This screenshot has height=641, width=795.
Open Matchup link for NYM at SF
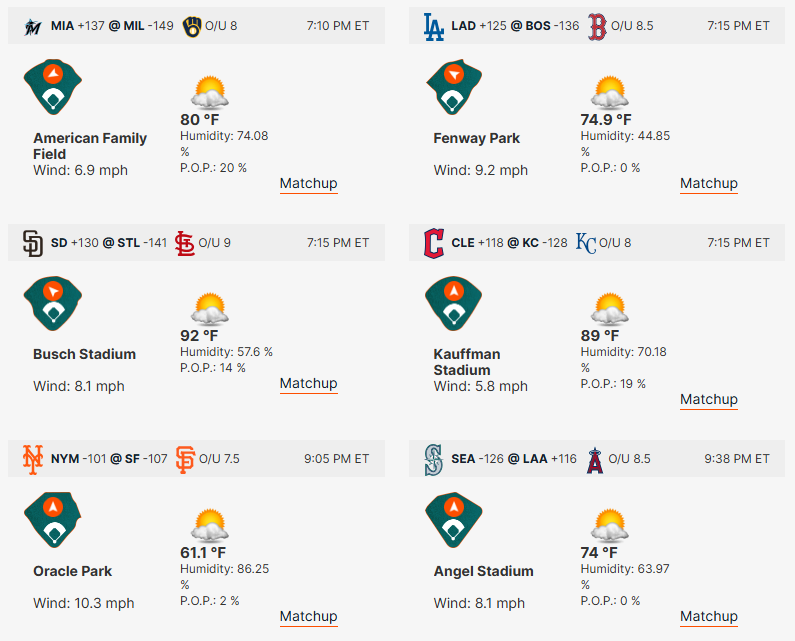pyautogui.click(x=308, y=616)
